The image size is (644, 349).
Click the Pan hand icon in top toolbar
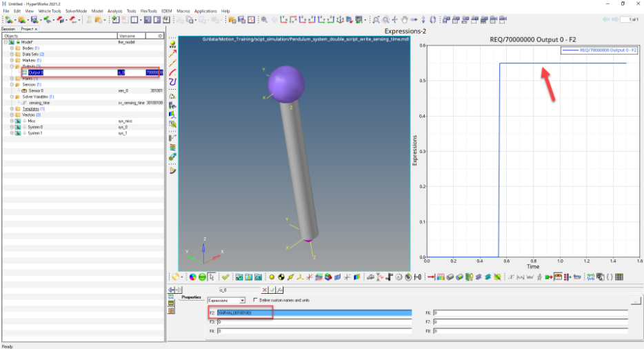405,20
